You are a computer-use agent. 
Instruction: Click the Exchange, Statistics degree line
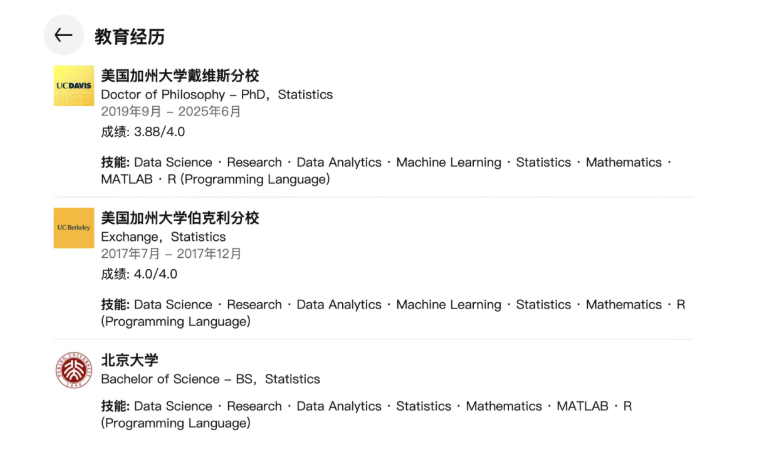163,237
